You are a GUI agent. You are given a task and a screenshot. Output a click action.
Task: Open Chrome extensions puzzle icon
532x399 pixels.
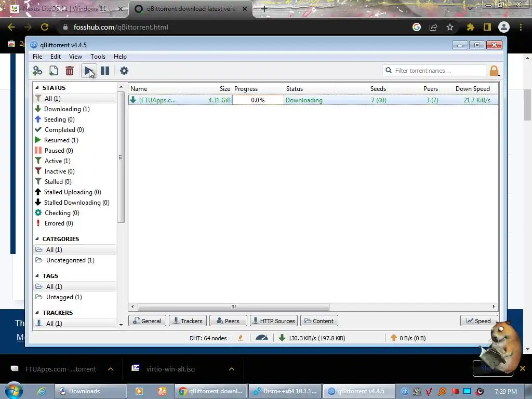[470, 27]
